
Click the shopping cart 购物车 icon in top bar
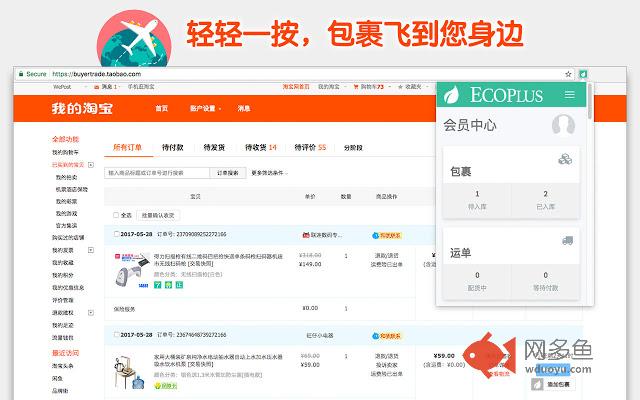(x=356, y=87)
